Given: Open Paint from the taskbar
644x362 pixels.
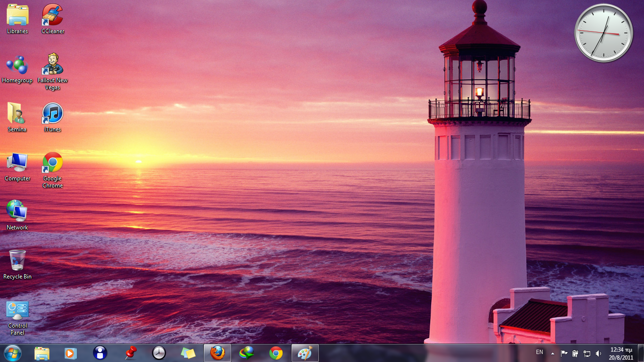Looking at the screenshot, I should click(305, 353).
